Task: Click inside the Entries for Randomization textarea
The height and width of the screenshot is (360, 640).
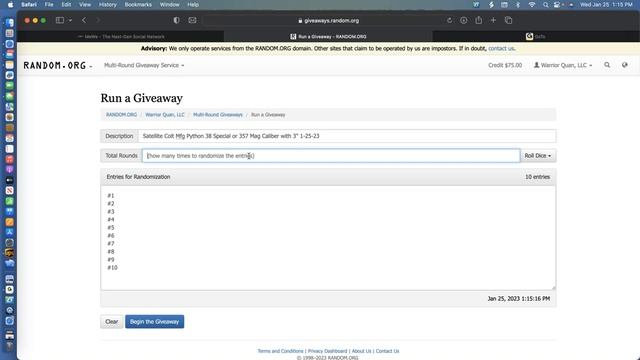Action: (328, 238)
